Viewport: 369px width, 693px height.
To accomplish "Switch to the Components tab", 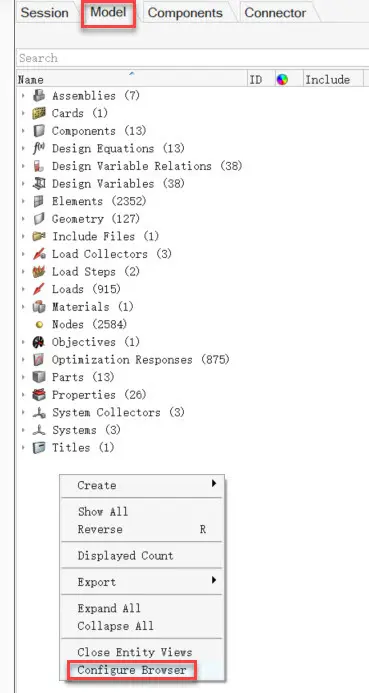I will 185,13.
